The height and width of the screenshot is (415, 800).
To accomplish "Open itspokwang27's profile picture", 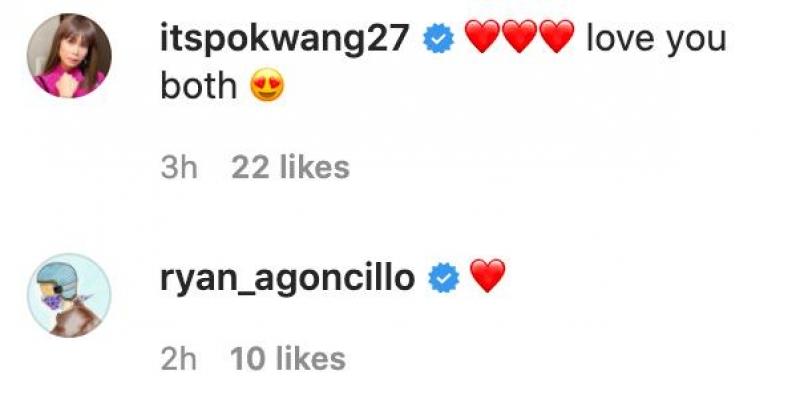I will click(69, 56).
